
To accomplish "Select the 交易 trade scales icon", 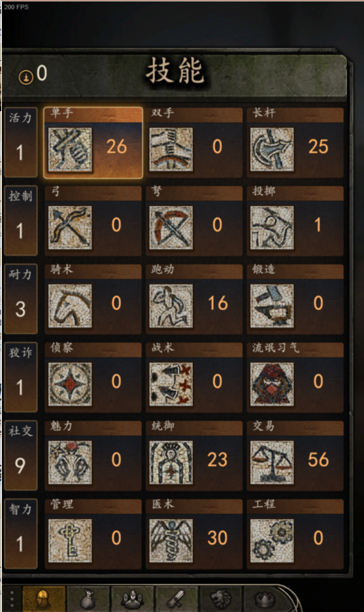I will click(x=272, y=463).
